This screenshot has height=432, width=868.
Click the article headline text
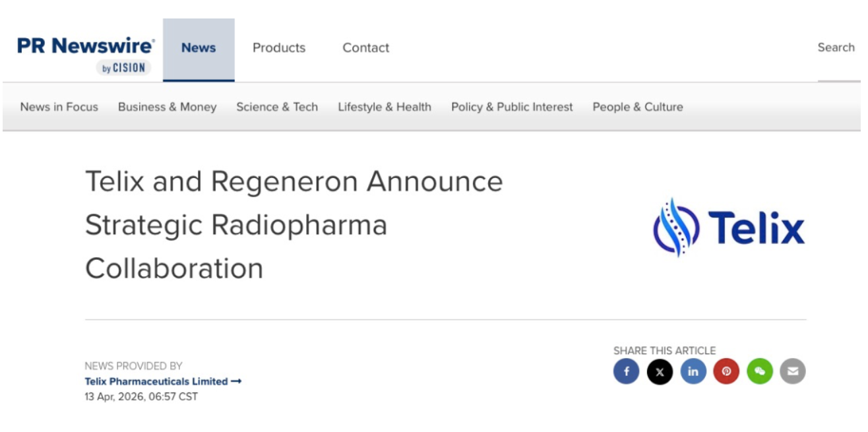[294, 224]
